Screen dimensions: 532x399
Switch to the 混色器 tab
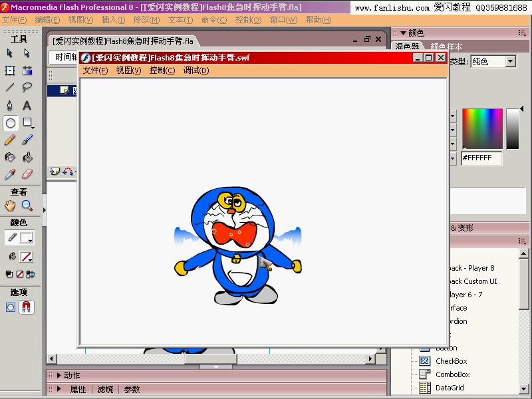click(407, 47)
